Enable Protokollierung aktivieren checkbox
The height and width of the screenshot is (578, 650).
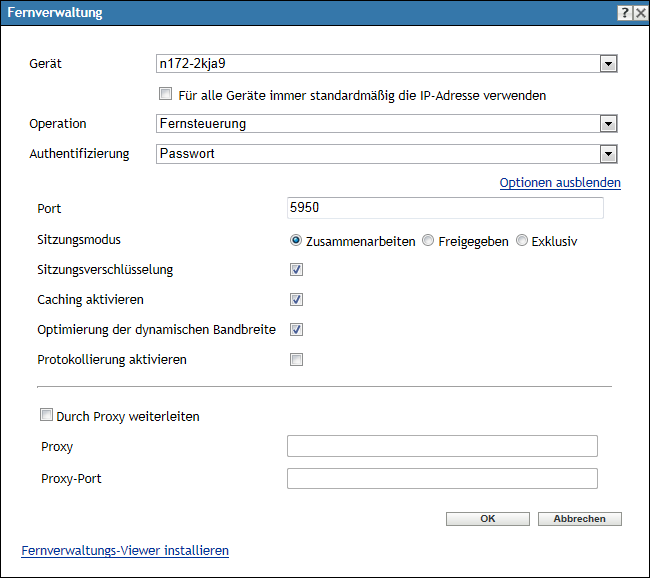click(297, 359)
